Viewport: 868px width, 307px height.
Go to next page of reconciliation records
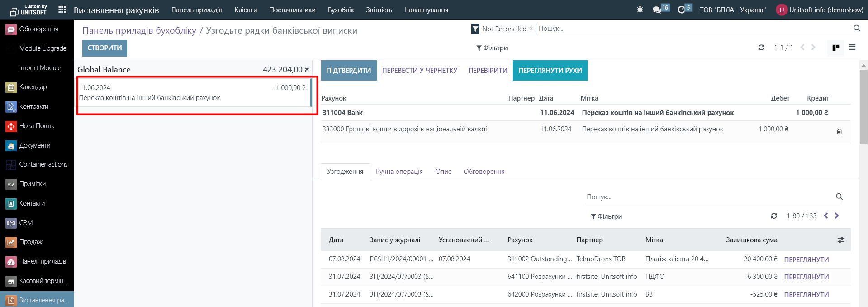pyautogui.click(x=837, y=216)
